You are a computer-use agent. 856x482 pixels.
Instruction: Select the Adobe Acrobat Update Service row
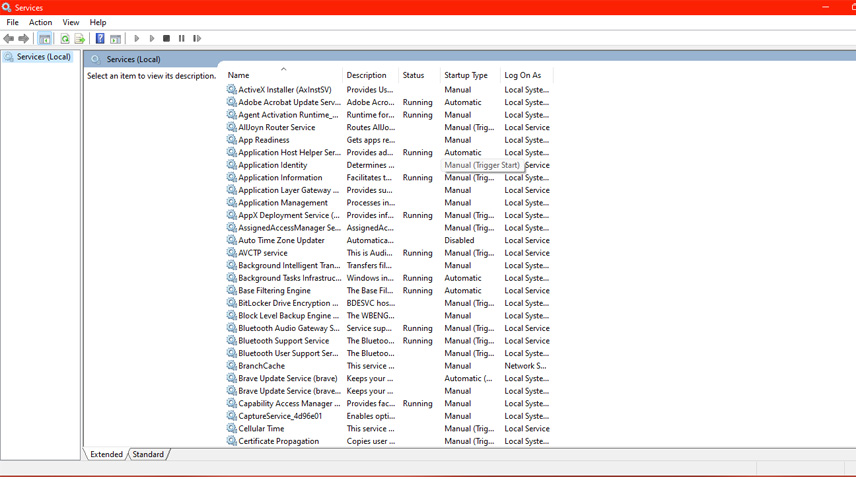click(388, 102)
